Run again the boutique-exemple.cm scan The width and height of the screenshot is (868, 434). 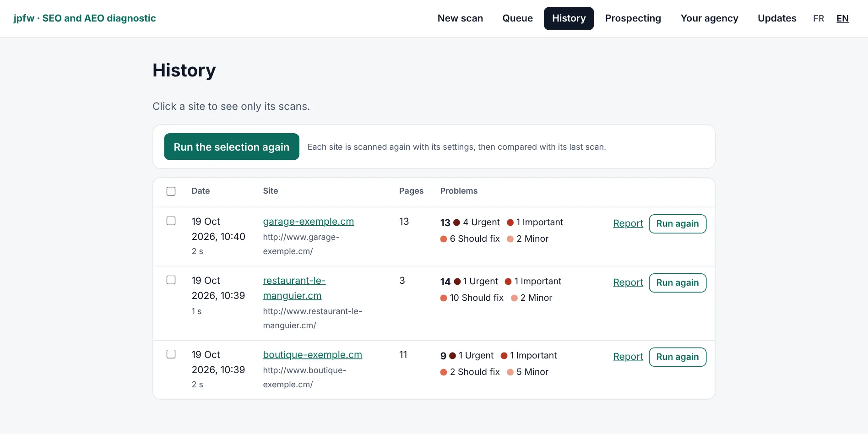click(x=678, y=357)
